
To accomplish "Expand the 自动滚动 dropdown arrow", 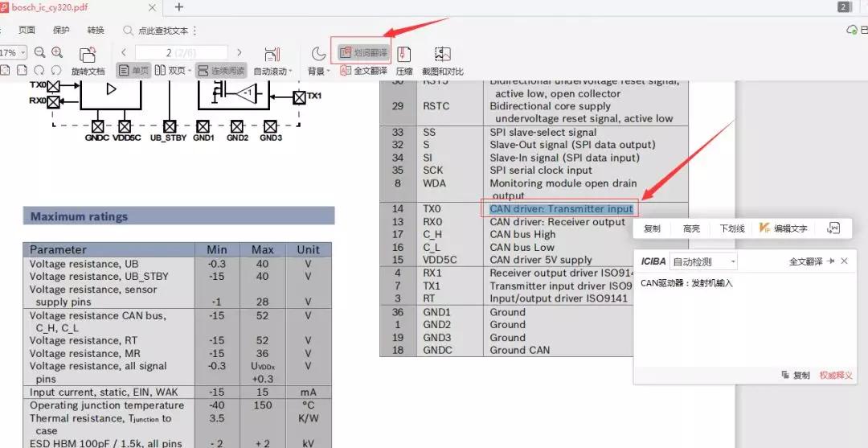I will [x=290, y=72].
